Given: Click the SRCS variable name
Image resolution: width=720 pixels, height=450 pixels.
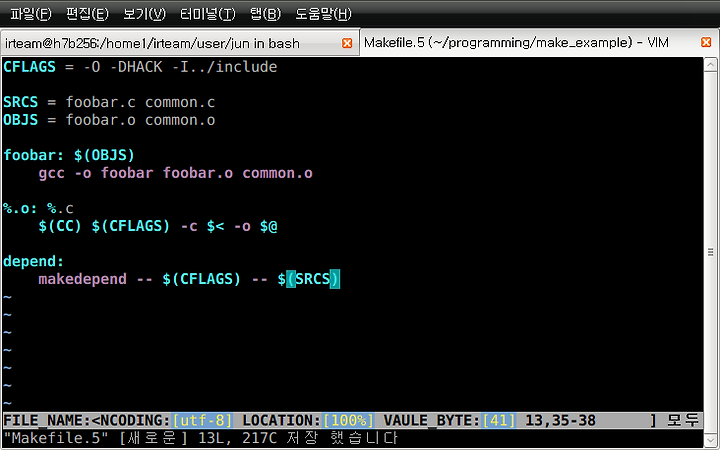Looking at the screenshot, I should tap(21, 102).
